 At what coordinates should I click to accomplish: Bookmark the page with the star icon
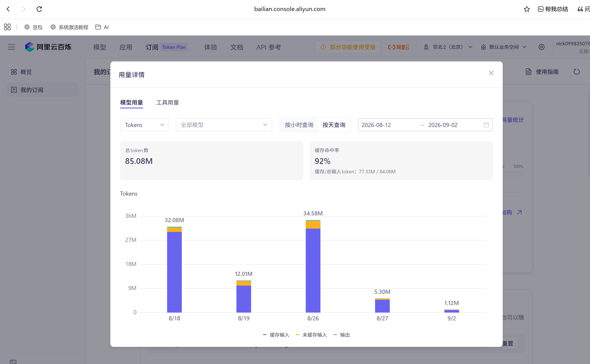coord(527,9)
